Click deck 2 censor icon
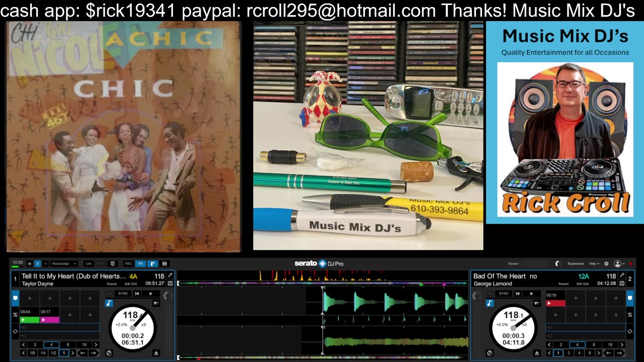 [490, 353]
